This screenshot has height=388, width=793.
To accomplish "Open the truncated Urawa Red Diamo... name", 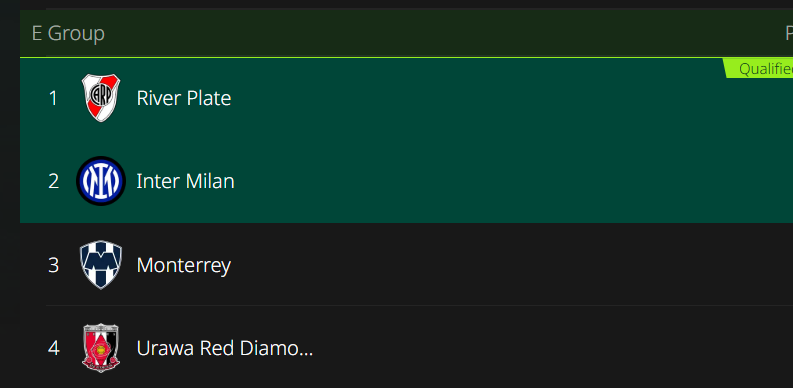I will coord(225,348).
